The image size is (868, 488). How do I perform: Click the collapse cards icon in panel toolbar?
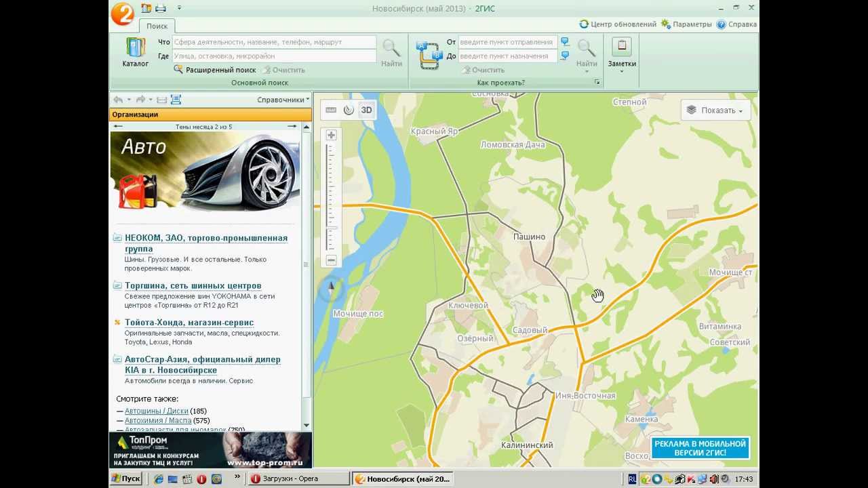[161, 100]
